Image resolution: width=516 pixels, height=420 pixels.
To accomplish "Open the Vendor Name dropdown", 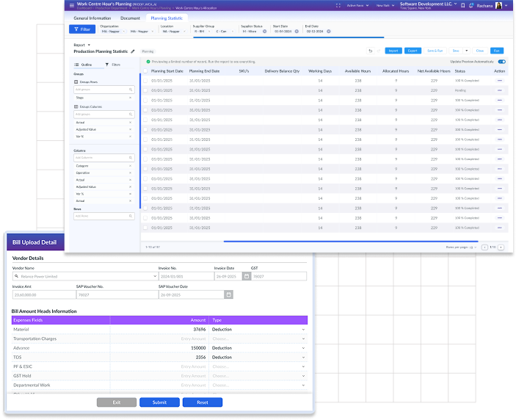I will point(155,276).
